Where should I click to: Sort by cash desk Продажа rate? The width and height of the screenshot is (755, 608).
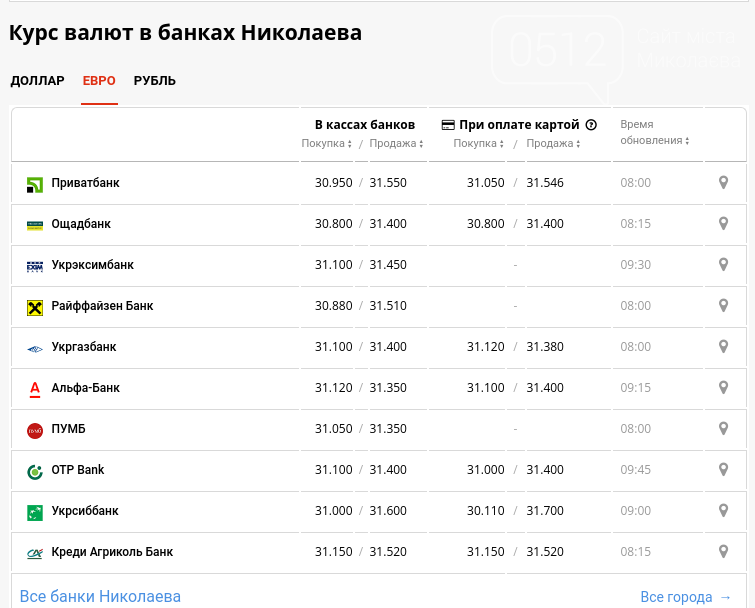tap(396, 143)
